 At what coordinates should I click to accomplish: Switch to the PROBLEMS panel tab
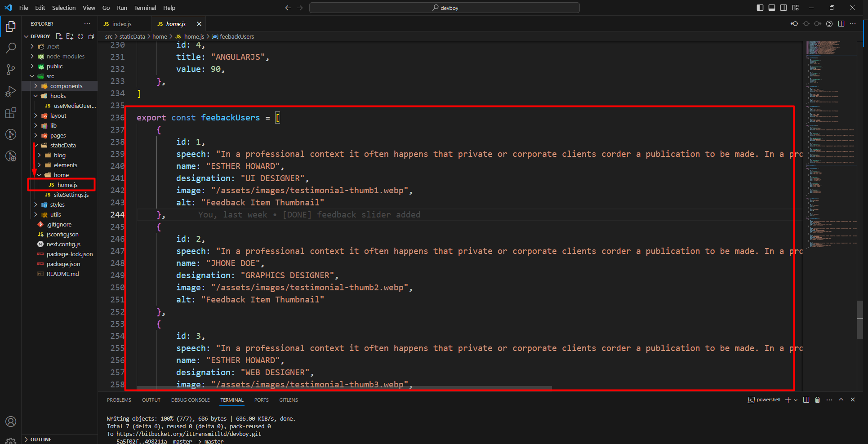coord(119,400)
